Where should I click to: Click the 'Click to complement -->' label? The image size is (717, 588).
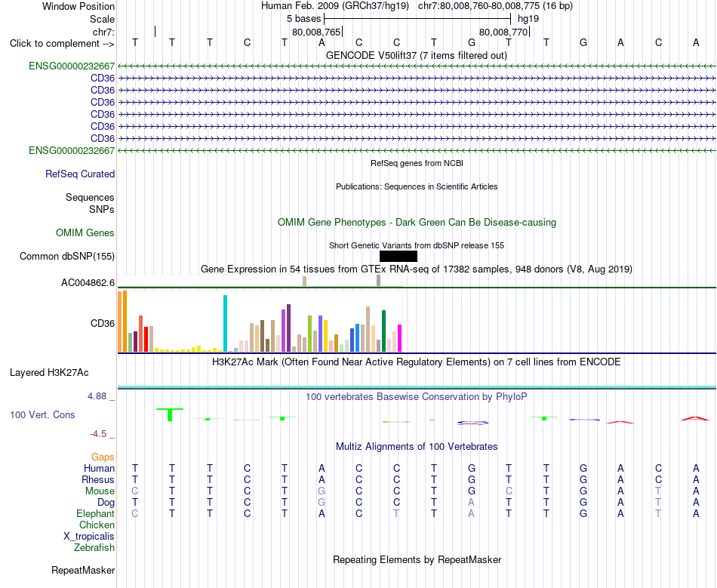62,44
